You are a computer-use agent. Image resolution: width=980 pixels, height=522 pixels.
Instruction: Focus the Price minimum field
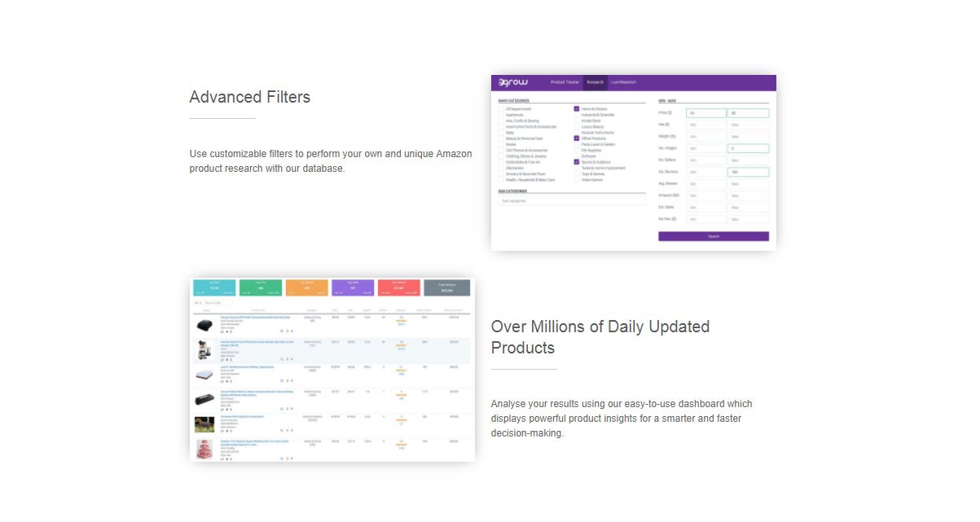(706, 113)
